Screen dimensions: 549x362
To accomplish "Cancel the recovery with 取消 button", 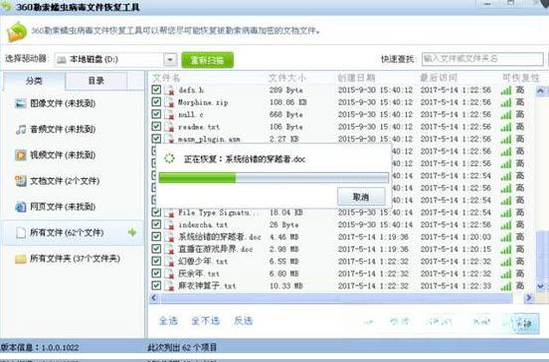I will click(361, 197).
